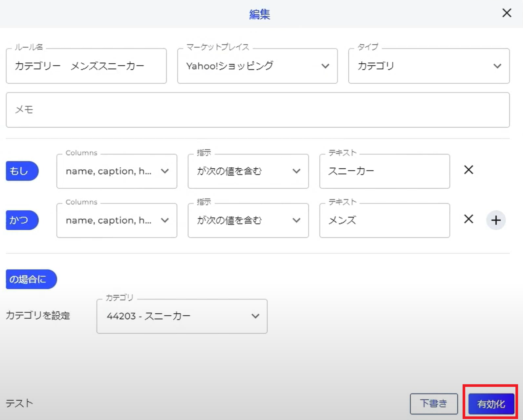
Task: Click the 下書き draft button
Action: 434,404
